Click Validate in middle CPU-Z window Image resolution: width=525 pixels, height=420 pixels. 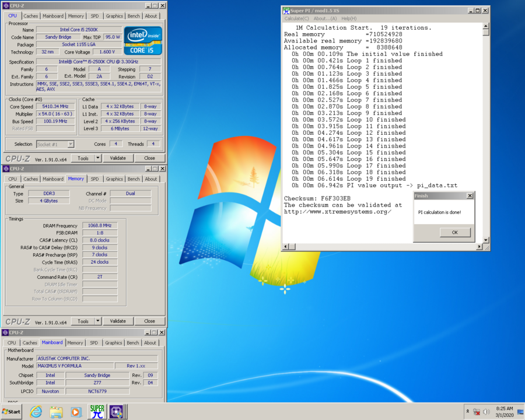point(118,321)
